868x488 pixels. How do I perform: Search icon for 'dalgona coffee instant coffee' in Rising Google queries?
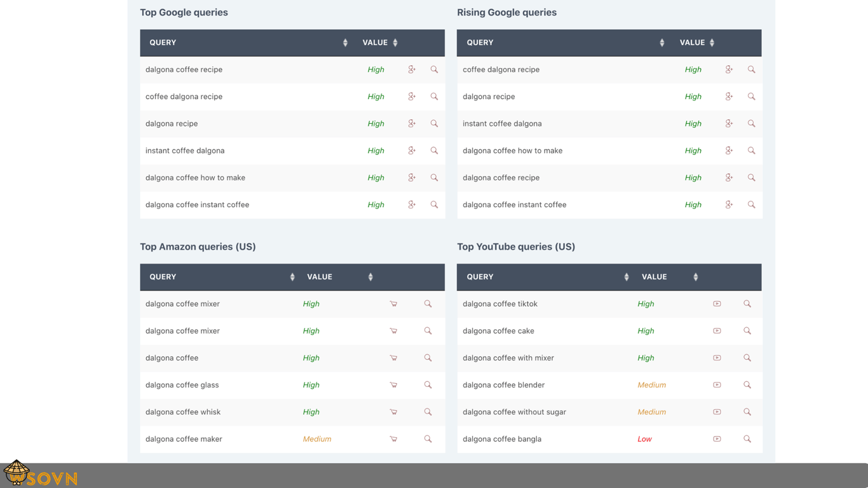[x=751, y=205]
